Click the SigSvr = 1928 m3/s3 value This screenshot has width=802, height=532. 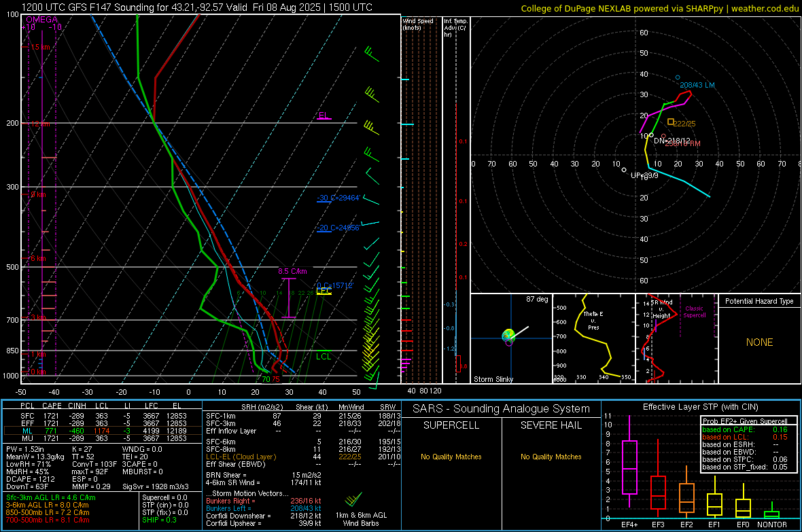[x=156, y=486]
